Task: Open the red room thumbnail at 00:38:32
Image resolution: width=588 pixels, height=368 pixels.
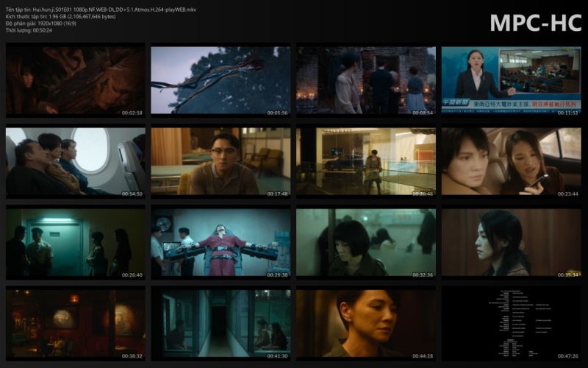Action: coord(76,322)
